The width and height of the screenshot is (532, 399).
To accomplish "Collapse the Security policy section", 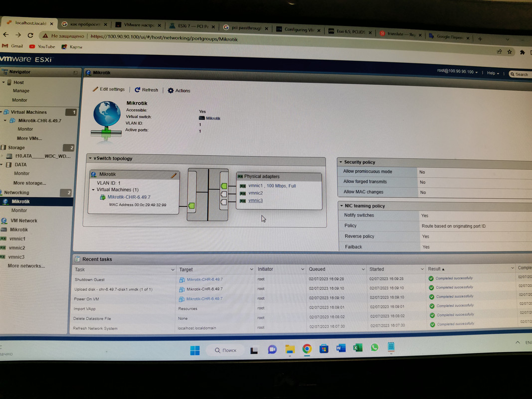I will (x=341, y=162).
